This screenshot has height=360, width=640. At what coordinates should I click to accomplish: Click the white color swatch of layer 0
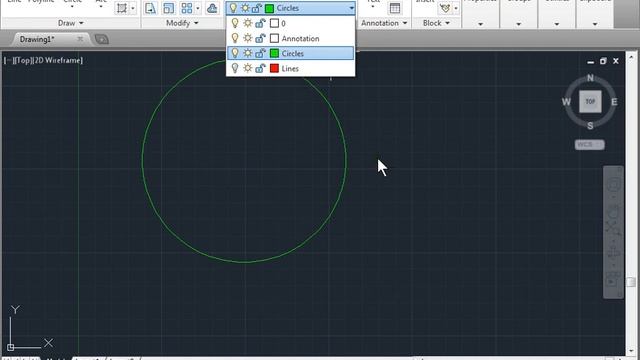click(x=274, y=23)
